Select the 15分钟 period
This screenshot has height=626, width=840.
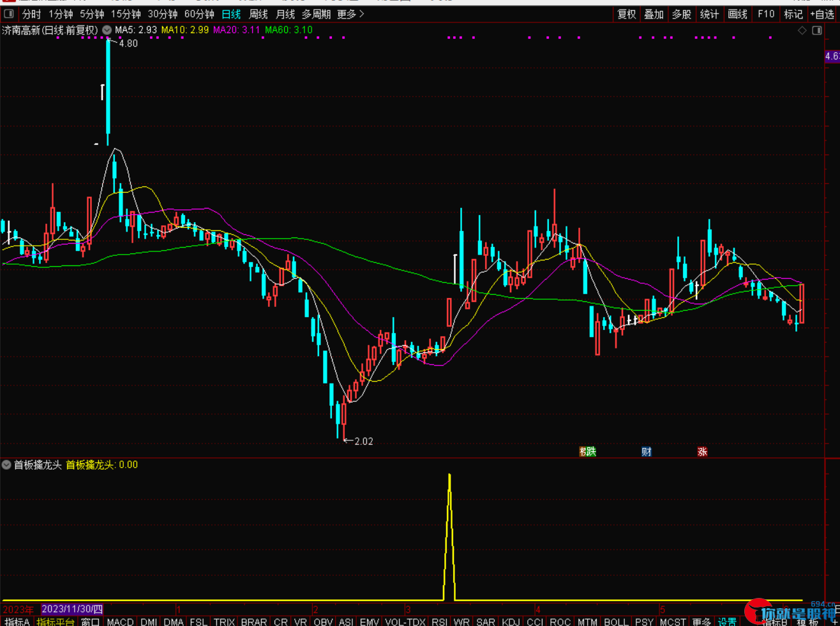tap(126, 14)
